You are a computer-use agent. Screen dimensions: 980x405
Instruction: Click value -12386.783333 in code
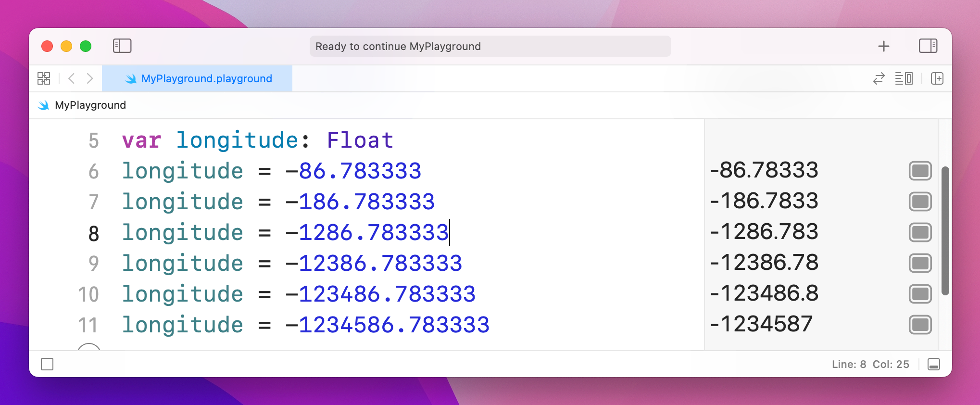[x=374, y=264]
